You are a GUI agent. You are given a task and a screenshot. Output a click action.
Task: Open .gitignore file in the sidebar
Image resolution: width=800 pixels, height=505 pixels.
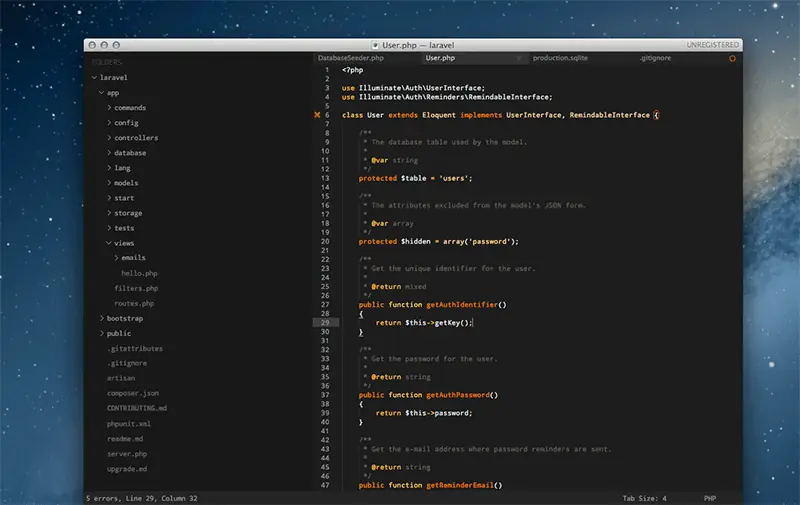(127, 363)
